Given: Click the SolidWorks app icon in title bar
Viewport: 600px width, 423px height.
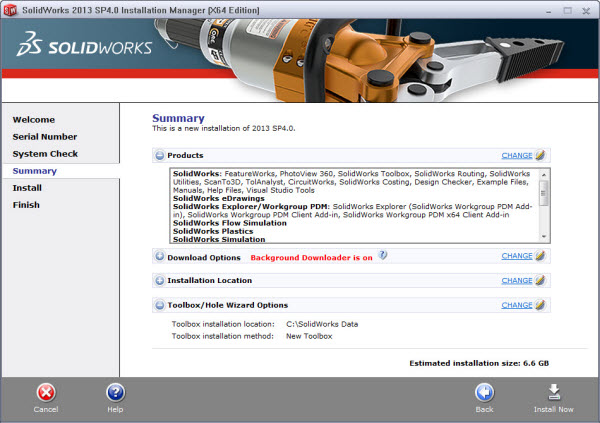Looking at the screenshot, I should 11,10.
